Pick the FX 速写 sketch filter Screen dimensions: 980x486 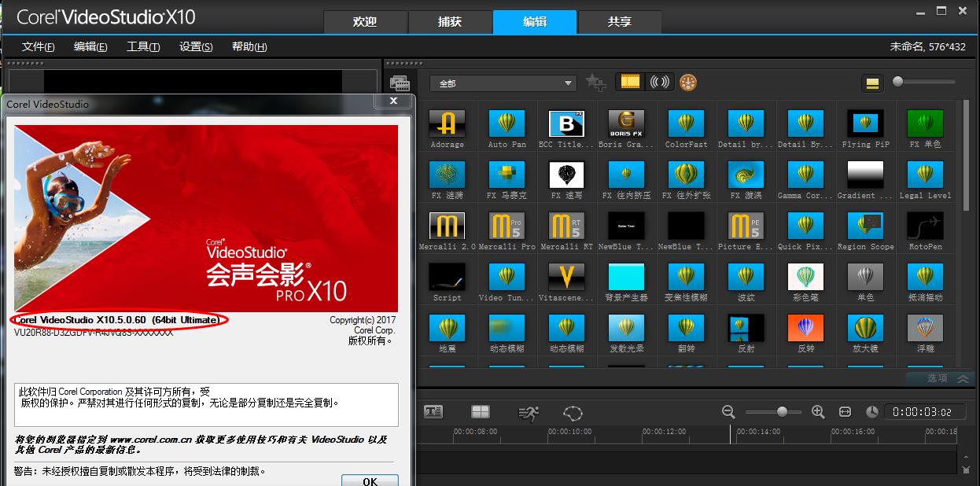pyautogui.click(x=566, y=175)
